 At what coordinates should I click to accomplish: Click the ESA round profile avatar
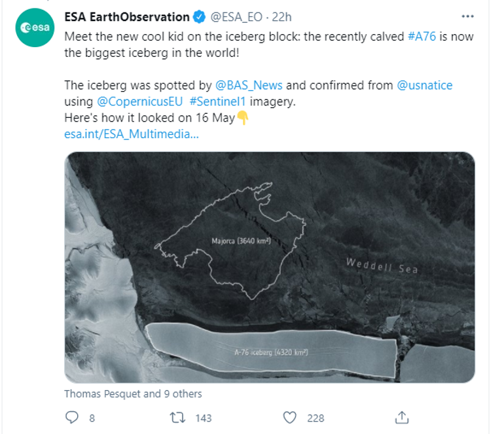pos(35,27)
